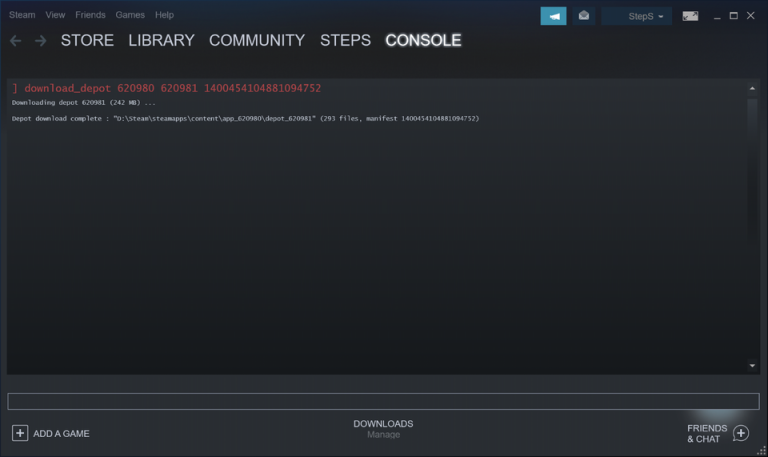Click the window resize grip icon

[x=762, y=451]
